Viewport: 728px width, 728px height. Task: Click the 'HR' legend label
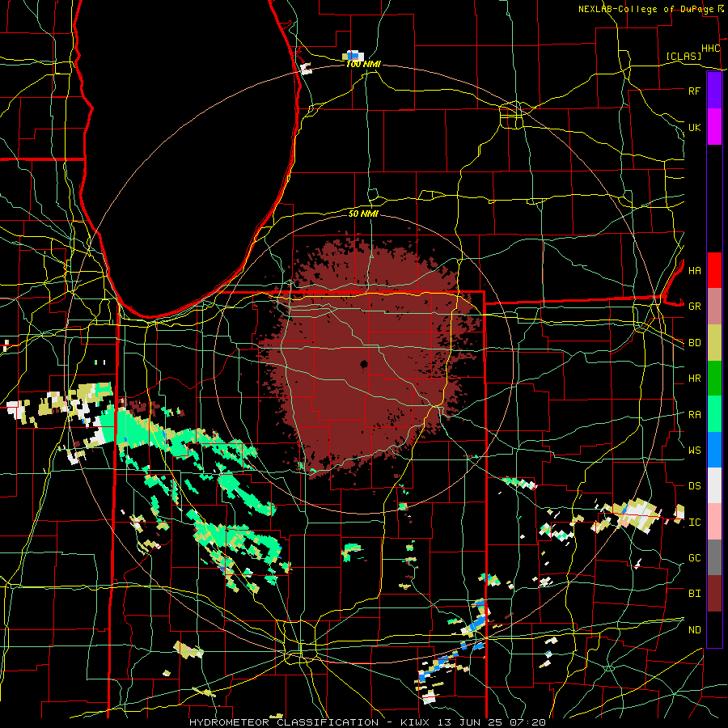tap(694, 379)
